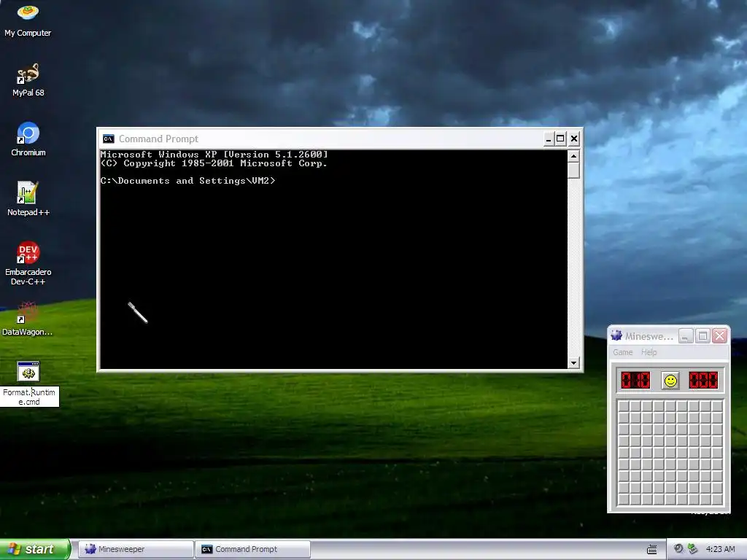Click the Command Prompt scrollbar up arrow

(573, 156)
